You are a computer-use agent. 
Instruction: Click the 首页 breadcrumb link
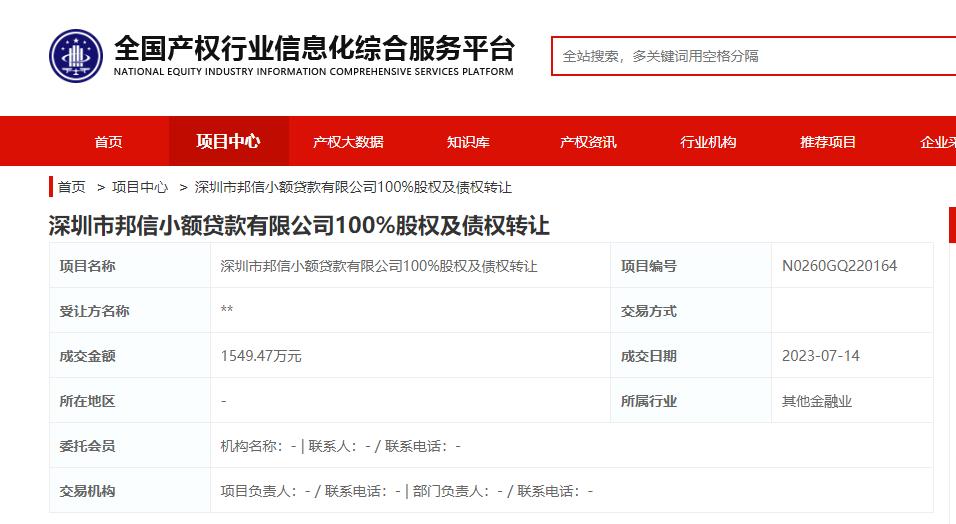click(72, 187)
